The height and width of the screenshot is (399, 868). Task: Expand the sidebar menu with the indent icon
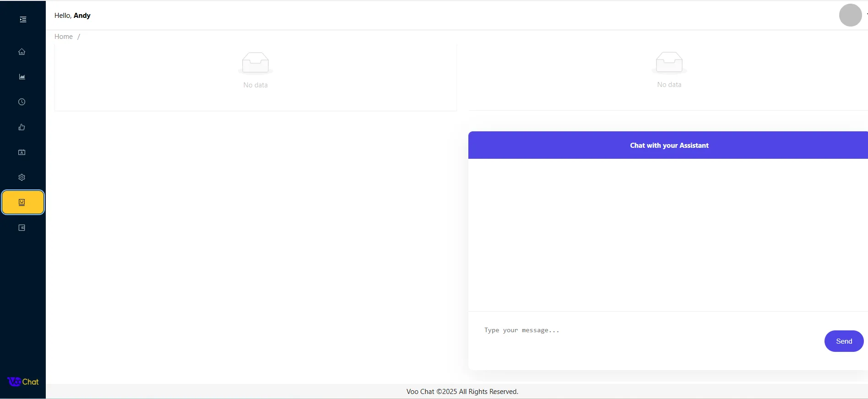coord(23,19)
